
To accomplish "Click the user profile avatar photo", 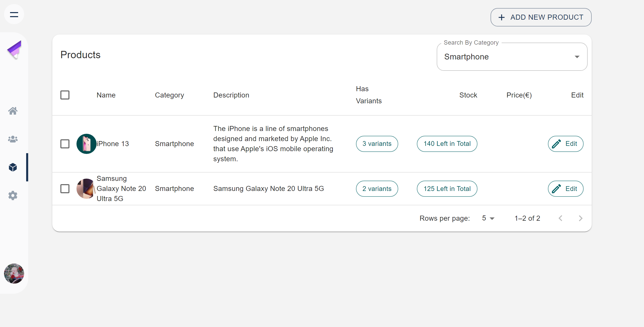I will click(14, 274).
